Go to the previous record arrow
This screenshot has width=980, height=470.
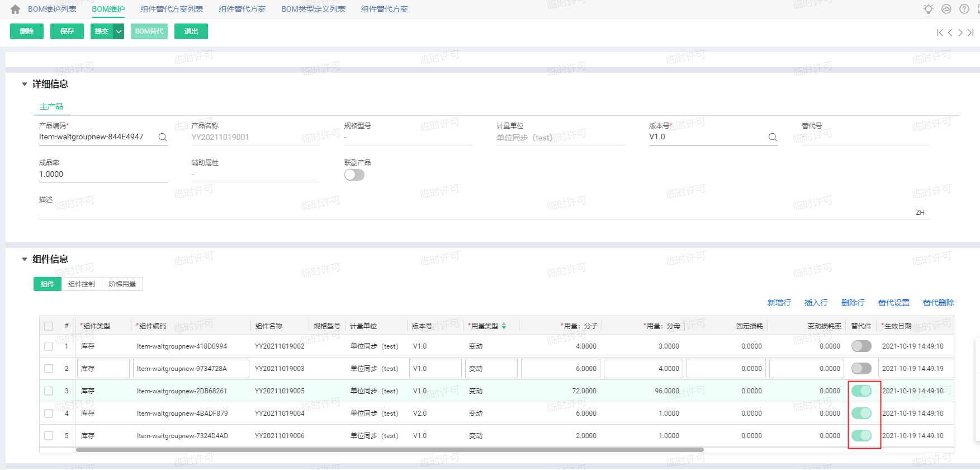click(950, 32)
